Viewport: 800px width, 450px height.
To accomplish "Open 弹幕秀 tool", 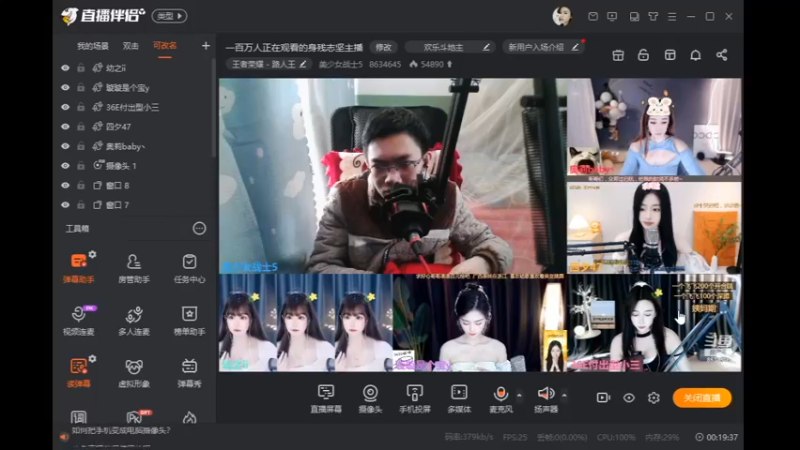I will [189, 372].
